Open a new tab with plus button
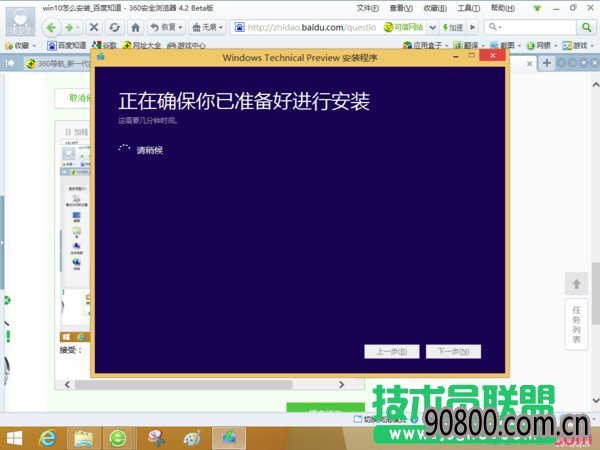 (547, 63)
